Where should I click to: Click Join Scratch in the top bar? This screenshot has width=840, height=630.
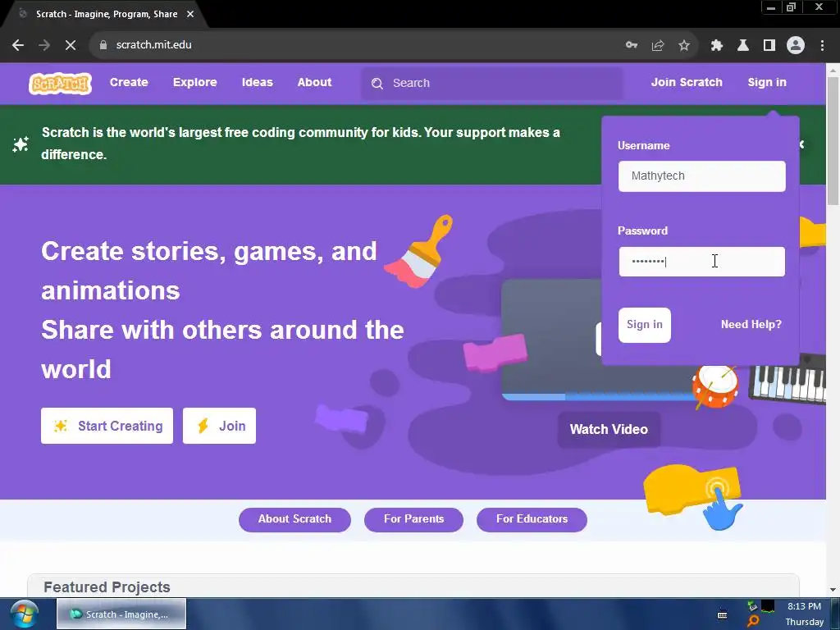[x=687, y=83]
